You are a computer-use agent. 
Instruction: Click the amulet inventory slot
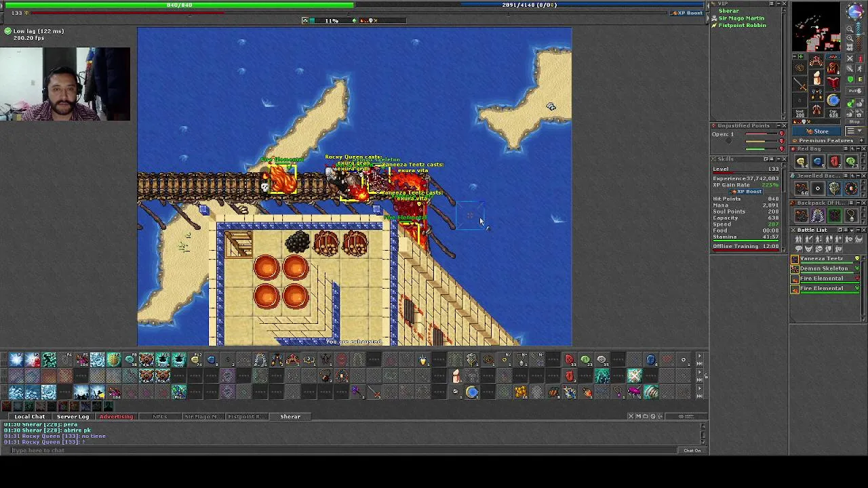[799, 67]
